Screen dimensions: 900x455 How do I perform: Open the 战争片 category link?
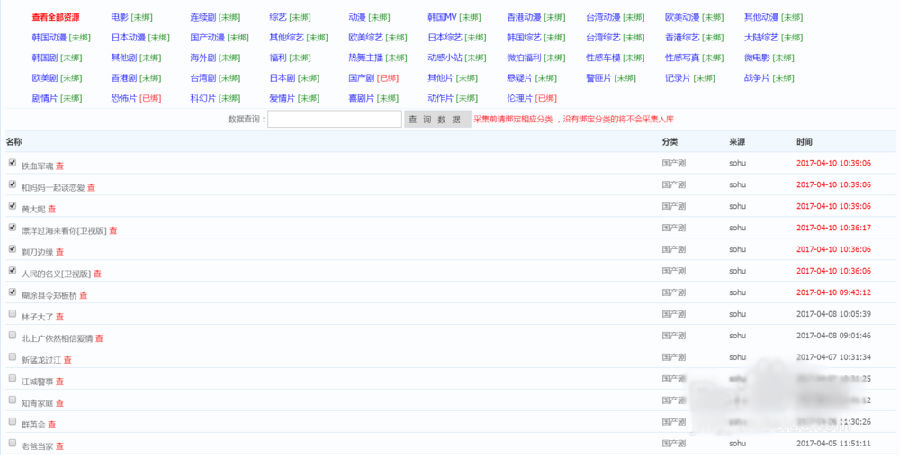pos(757,78)
